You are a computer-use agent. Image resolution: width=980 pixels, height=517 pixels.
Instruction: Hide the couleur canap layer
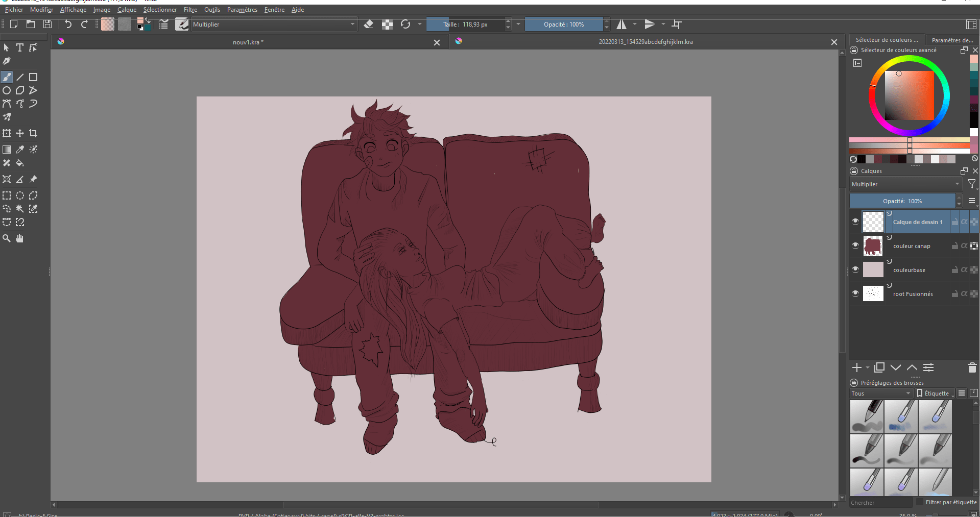(x=855, y=245)
